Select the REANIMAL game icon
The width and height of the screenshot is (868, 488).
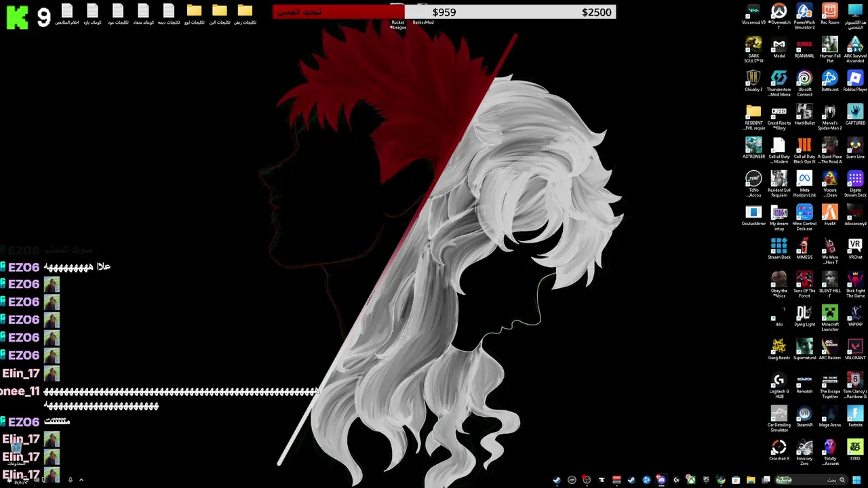coord(804,48)
